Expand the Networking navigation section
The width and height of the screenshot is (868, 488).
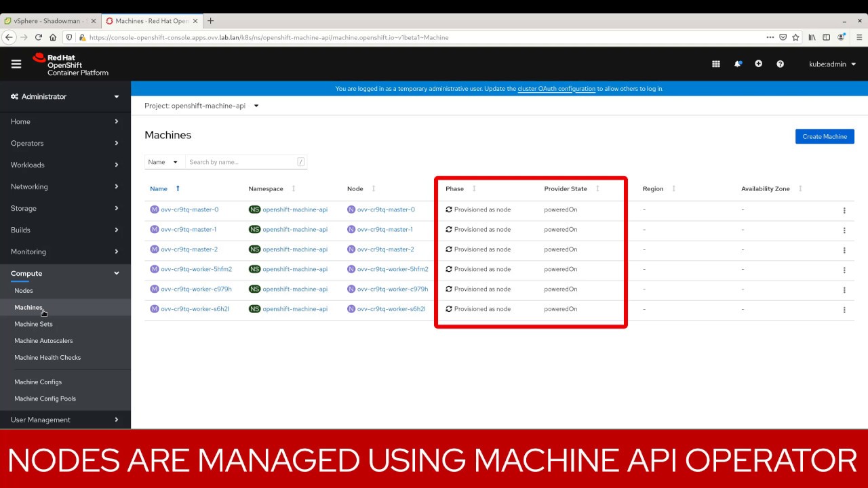[65, 186]
